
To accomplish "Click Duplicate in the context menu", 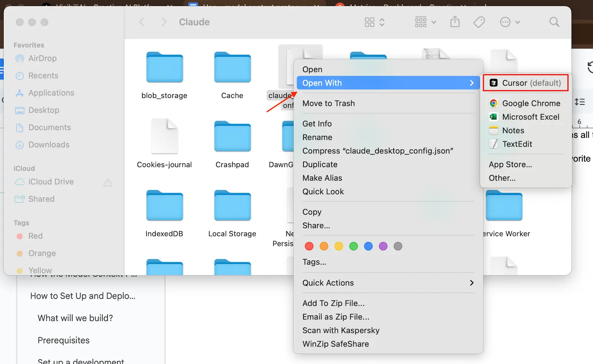I will (388, 165).
